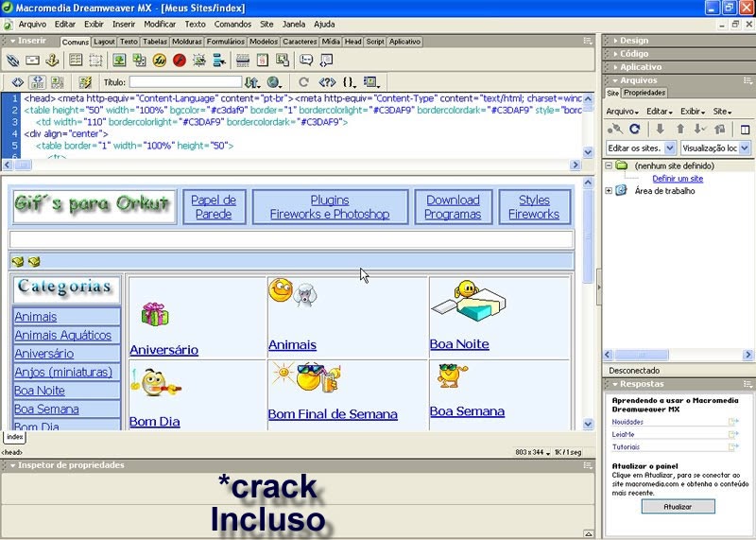
Task: Open the Code Navigation braces dropdown
Action: coord(350,82)
